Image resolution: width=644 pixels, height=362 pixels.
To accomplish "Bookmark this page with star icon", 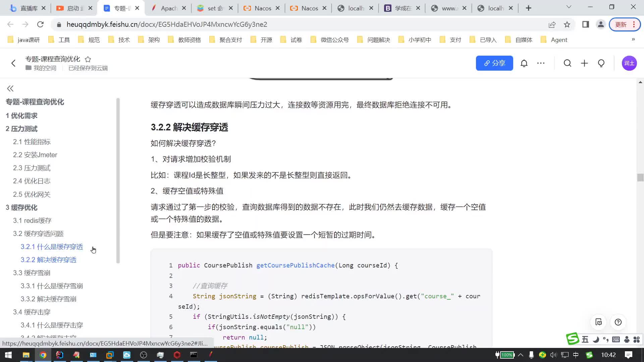I will tap(567, 24).
